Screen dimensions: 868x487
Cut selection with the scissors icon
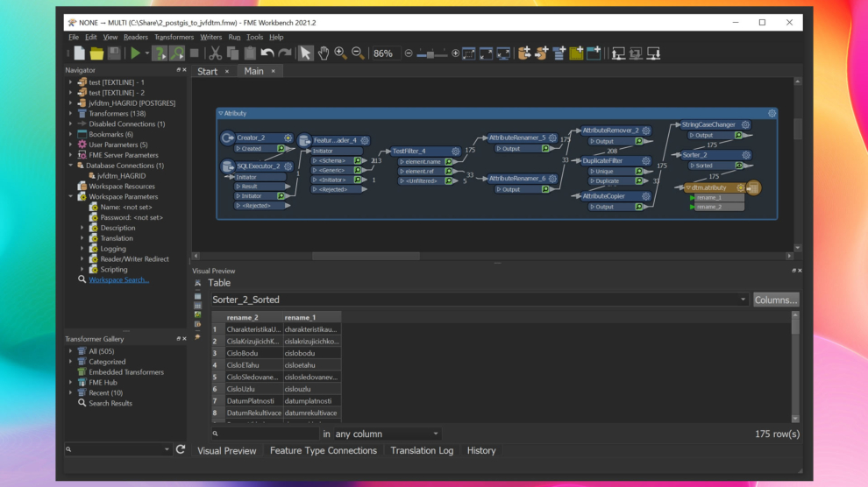(215, 53)
